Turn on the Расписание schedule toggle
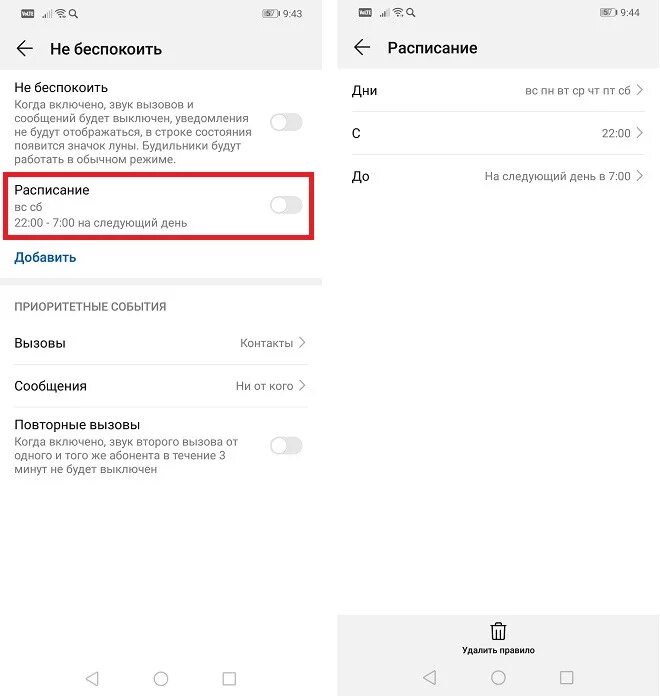 (286, 205)
